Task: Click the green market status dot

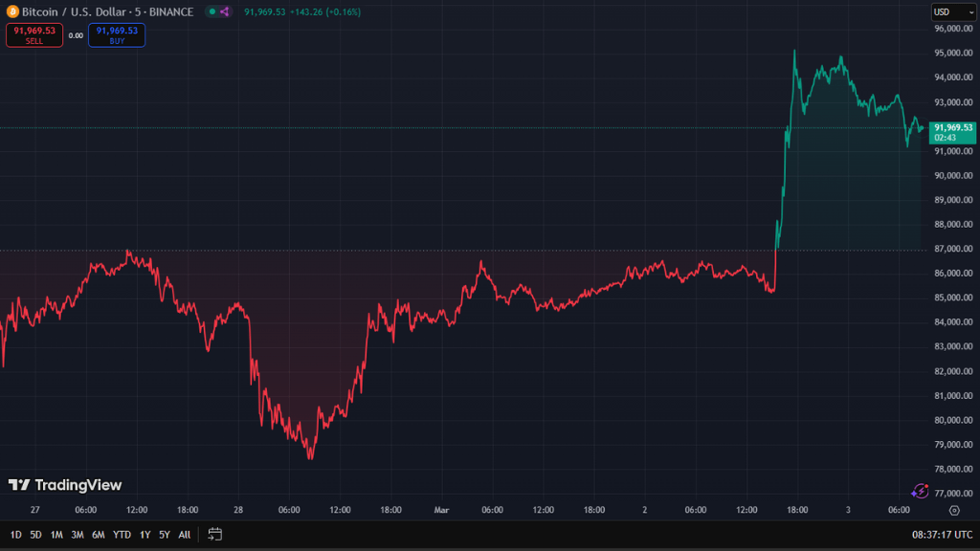Action: click(212, 11)
